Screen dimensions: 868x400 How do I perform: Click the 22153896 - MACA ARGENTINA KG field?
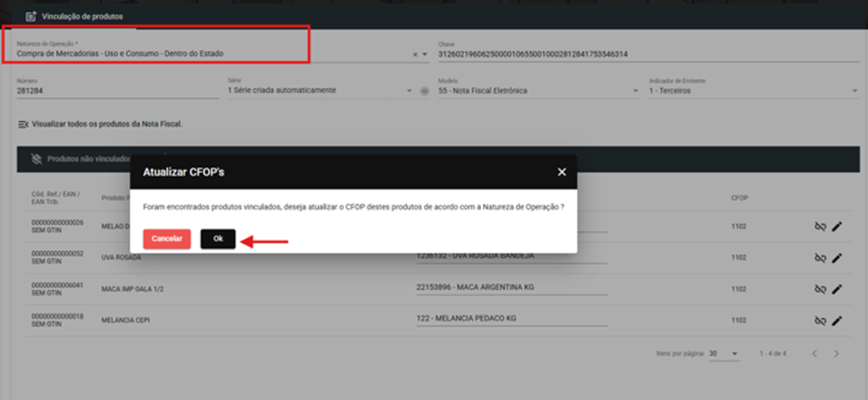pyautogui.click(x=512, y=287)
